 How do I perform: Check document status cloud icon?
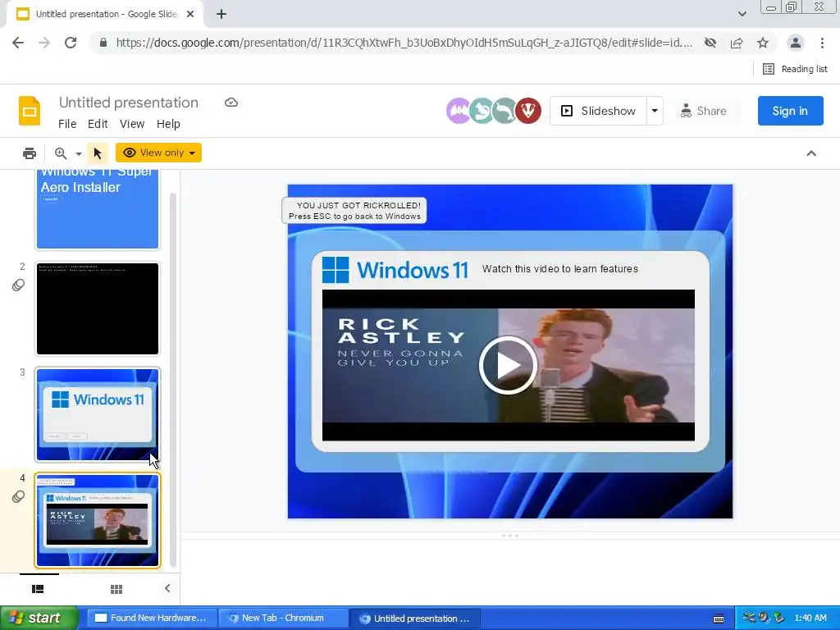[231, 103]
